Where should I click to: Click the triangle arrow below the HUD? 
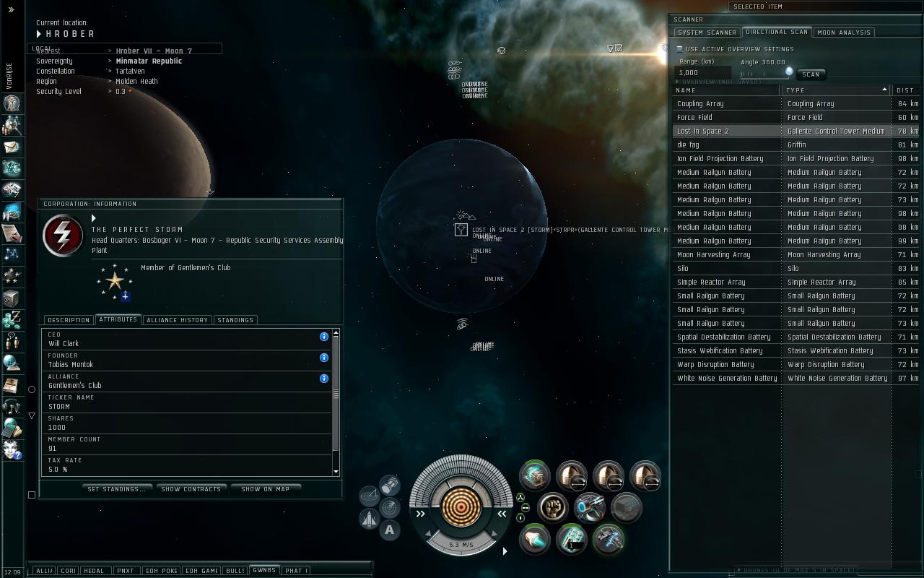point(505,551)
